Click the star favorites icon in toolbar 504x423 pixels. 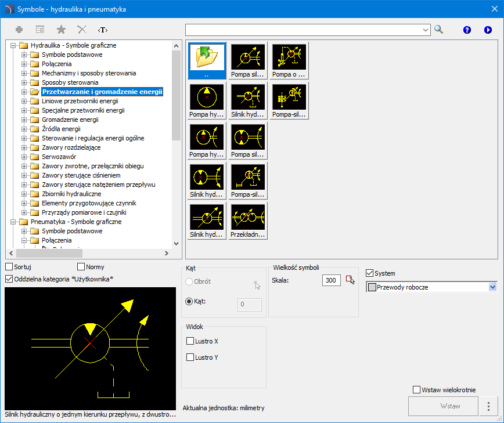pyautogui.click(x=61, y=30)
